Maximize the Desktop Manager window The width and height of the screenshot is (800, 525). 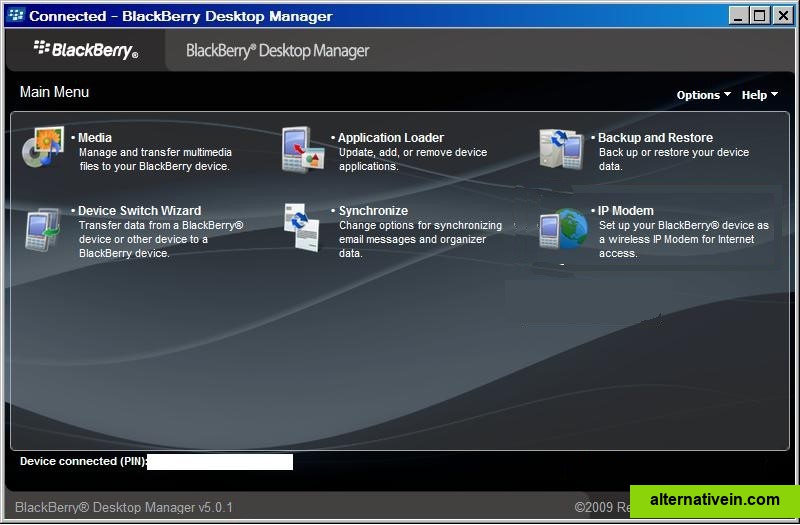click(759, 16)
